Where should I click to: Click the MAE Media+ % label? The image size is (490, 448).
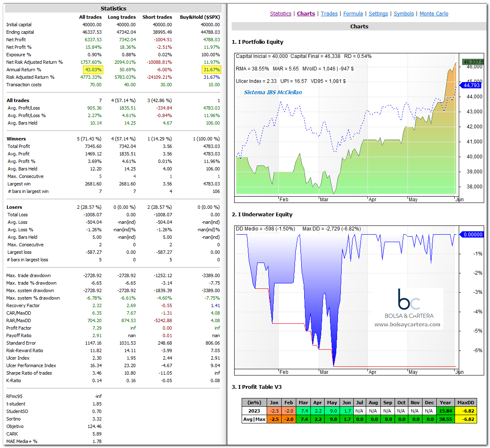click(22, 442)
